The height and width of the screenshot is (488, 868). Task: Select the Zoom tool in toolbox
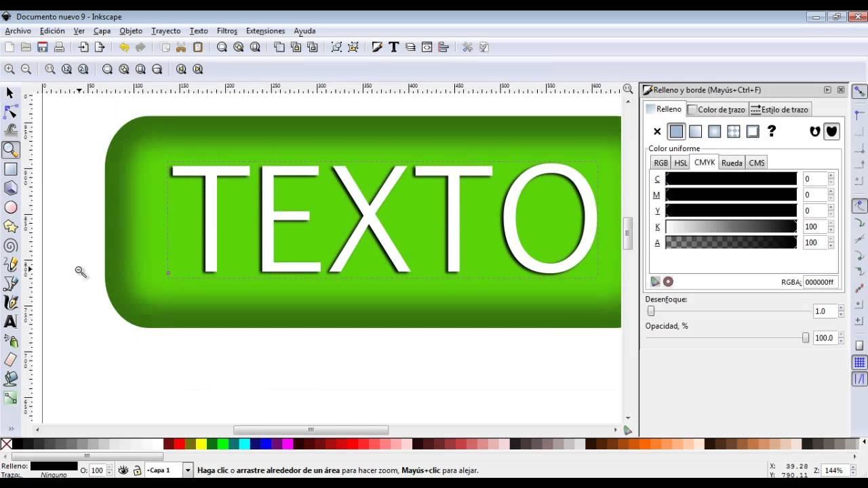10,150
